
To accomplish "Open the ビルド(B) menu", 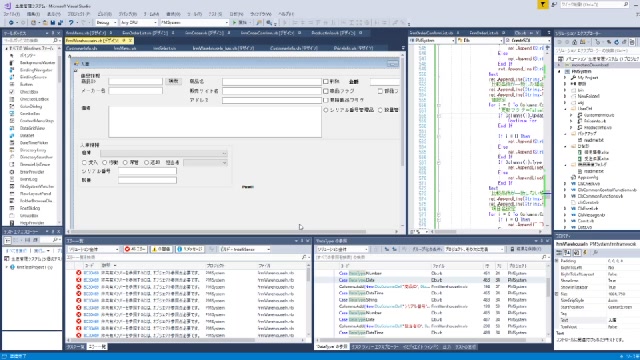I will (x=105, y=14).
